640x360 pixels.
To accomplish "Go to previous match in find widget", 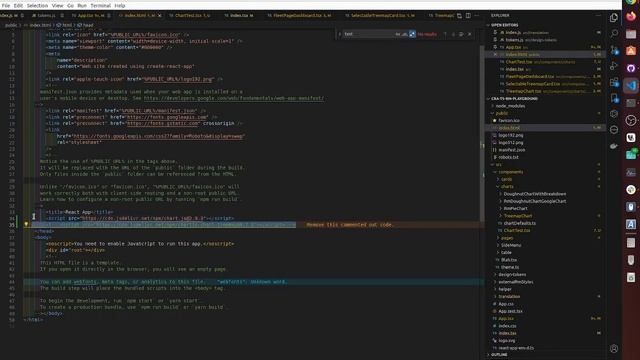I will pyautogui.click(x=445, y=34).
